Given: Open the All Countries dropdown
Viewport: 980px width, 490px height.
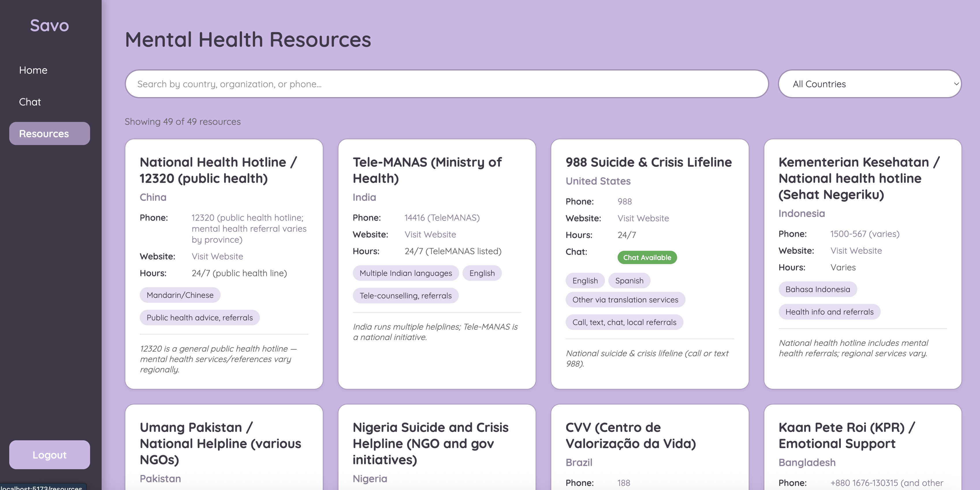Looking at the screenshot, I should click(869, 84).
